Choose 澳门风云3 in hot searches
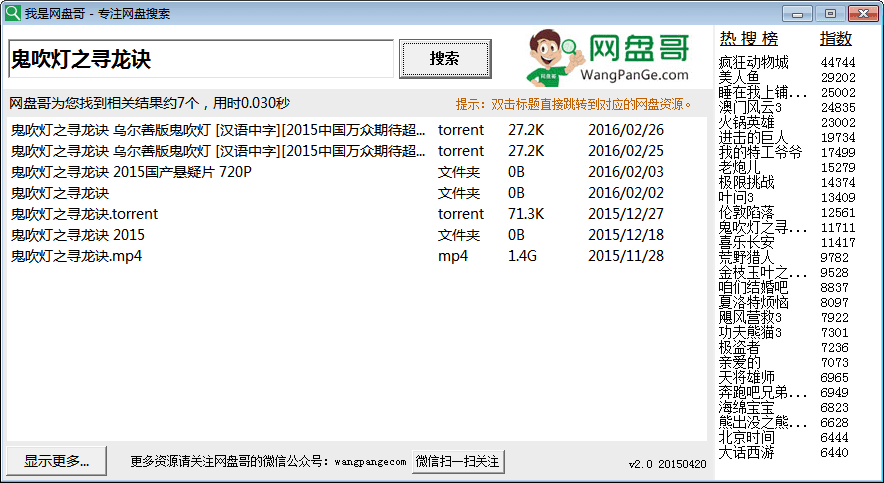884x483 pixels. [750, 107]
